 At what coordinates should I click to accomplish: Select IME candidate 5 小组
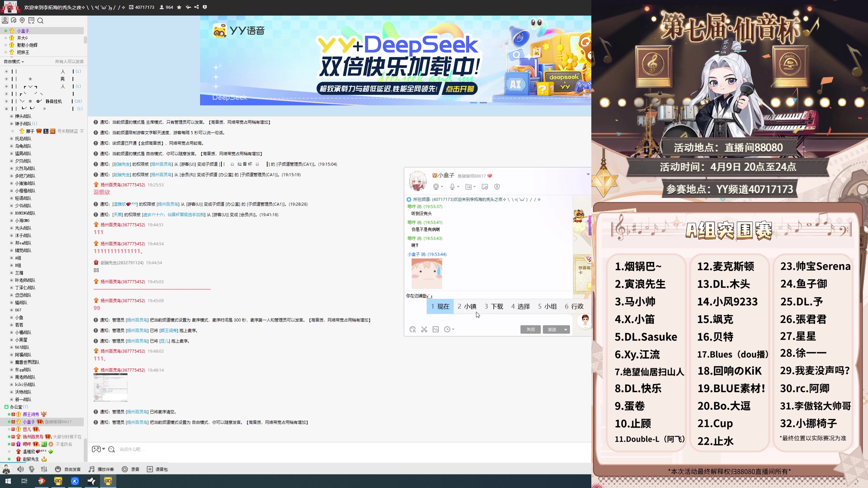click(547, 306)
